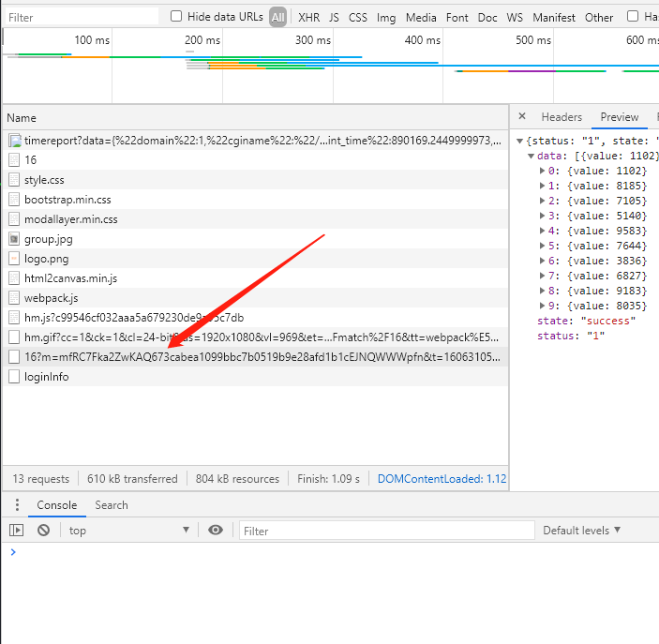
Task: Click the file icon beside hm.js request
Action: (x=14, y=318)
